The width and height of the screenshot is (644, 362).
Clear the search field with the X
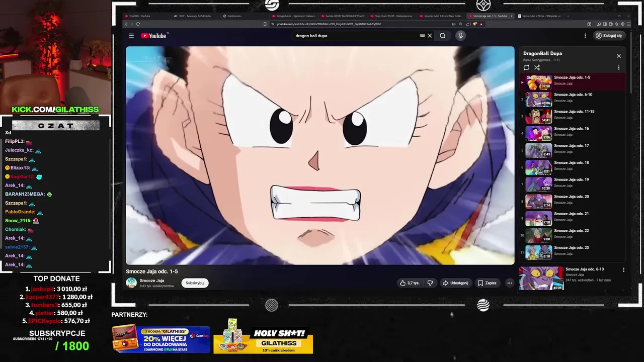(x=430, y=36)
